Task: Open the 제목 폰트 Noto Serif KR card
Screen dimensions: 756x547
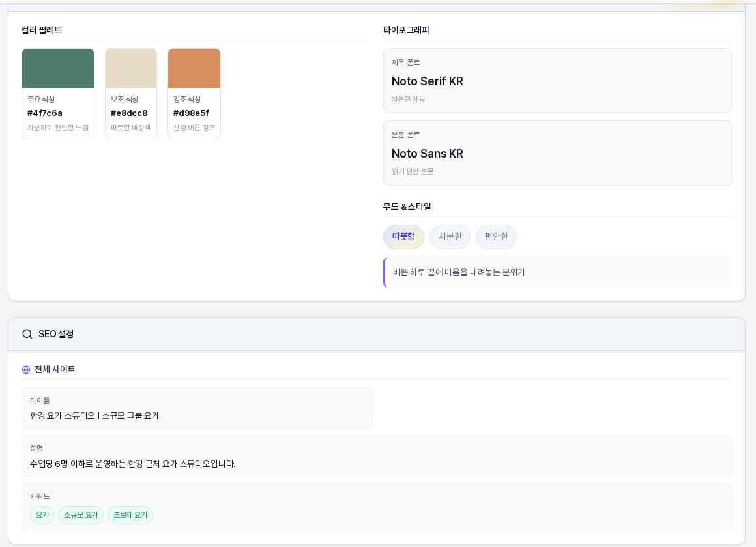Action: tap(557, 81)
